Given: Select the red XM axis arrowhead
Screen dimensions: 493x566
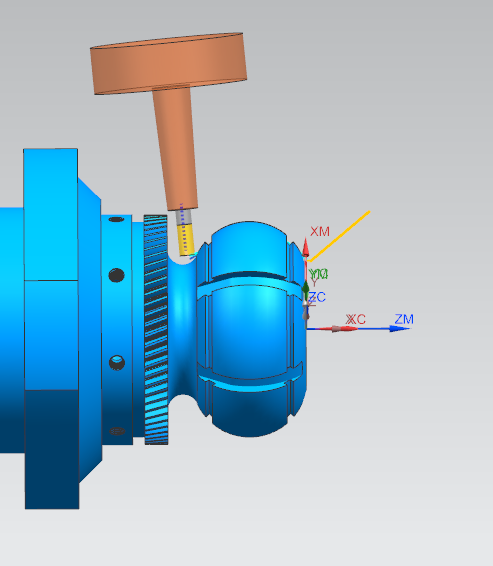Looking at the screenshot, I should coord(306,247).
